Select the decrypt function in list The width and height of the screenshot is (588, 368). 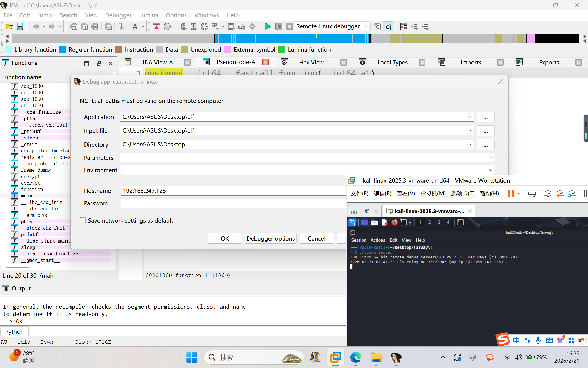[30, 183]
